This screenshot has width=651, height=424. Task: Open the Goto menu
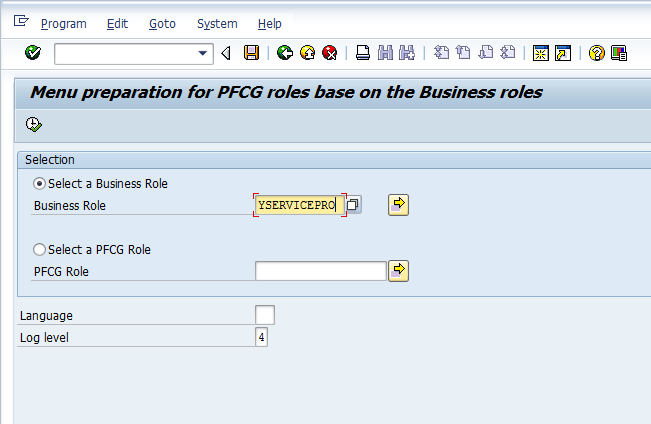(x=162, y=24)
